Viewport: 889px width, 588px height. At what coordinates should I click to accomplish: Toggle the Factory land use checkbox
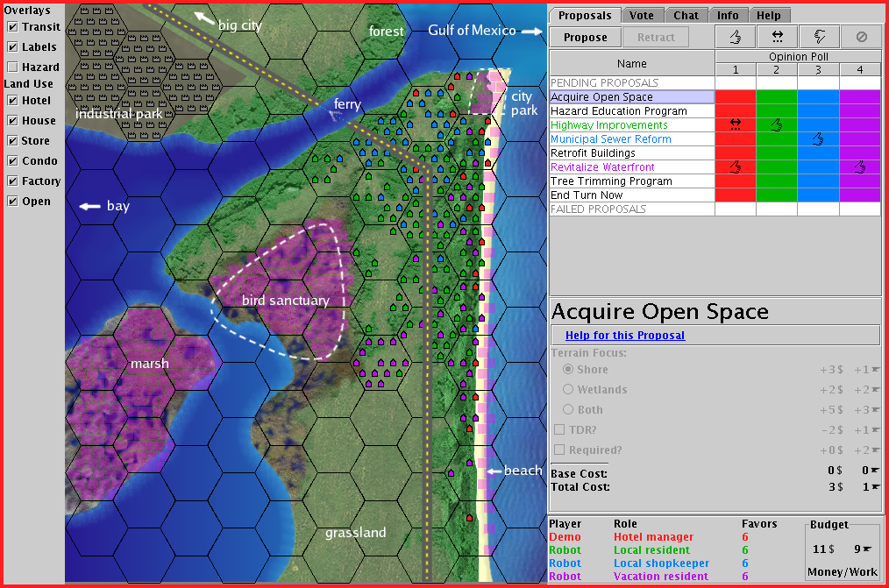click(x=12, y=181)
